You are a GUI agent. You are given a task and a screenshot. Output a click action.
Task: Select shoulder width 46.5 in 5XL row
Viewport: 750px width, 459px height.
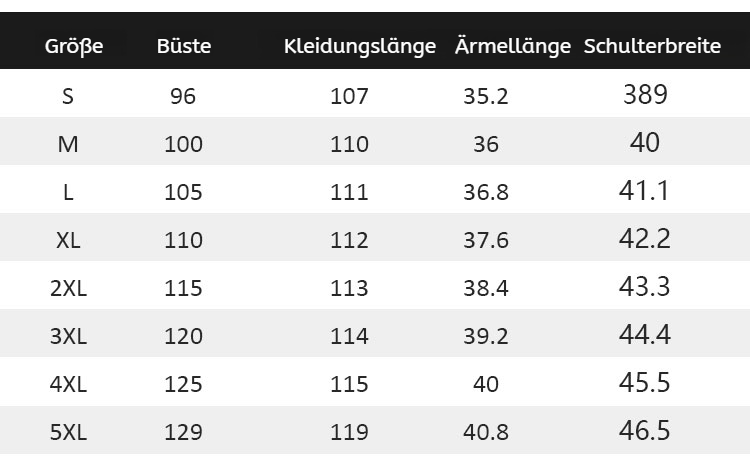click(645, 431)
